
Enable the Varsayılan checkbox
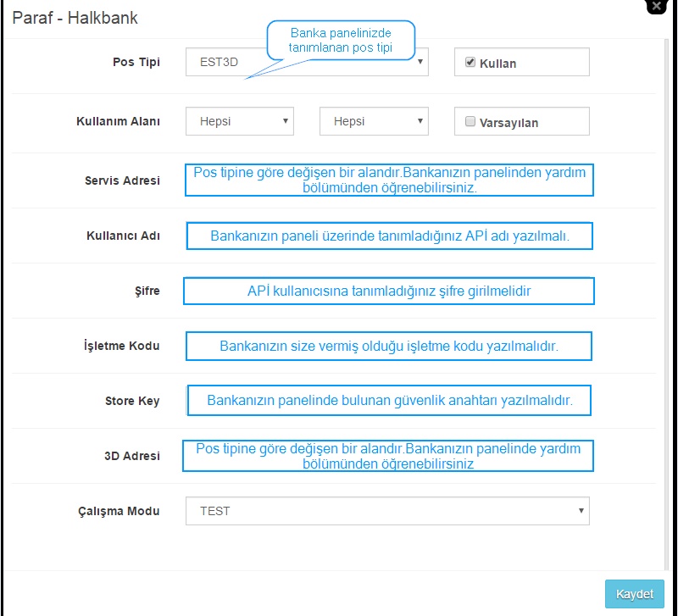(470, 121)
